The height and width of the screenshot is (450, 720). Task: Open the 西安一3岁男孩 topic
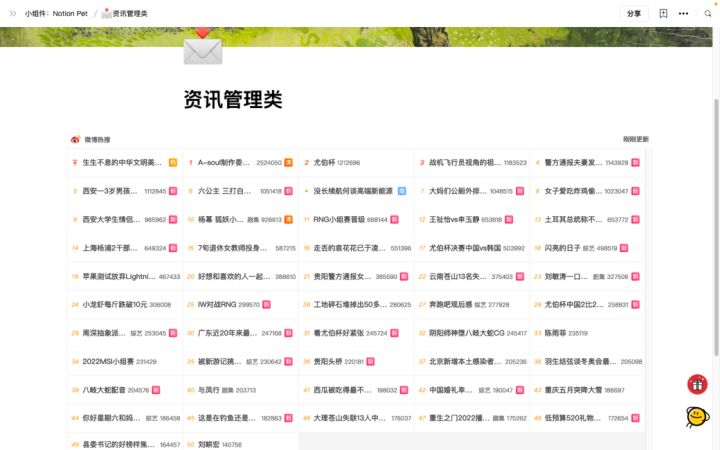coord(110,191)
